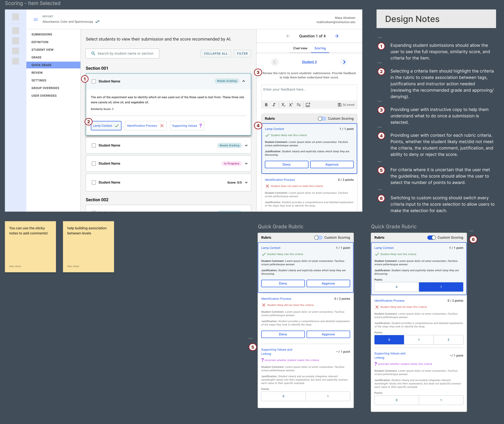Screen dimensions: 504x424
Task: Open the Student 3 link
Action: coord(309,62)
